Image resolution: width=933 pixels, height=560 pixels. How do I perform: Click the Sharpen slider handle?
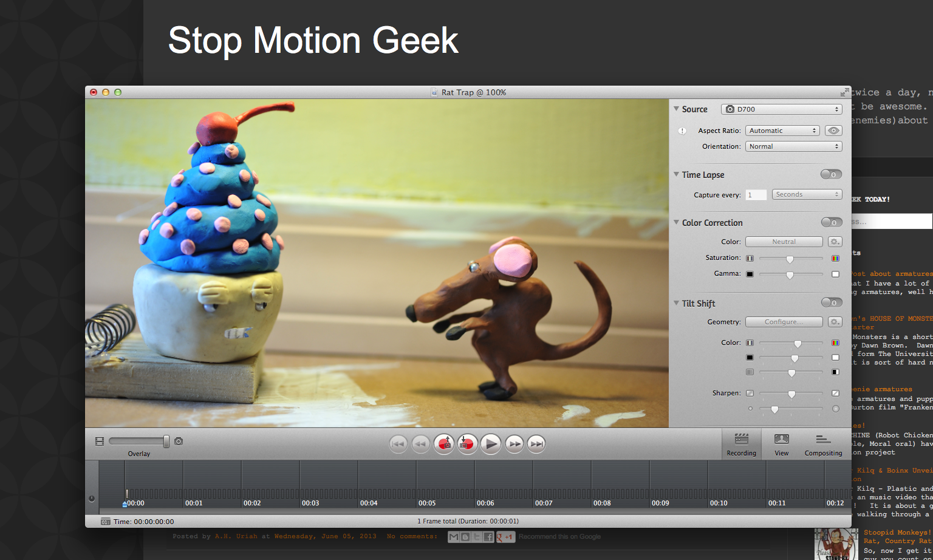791,395
